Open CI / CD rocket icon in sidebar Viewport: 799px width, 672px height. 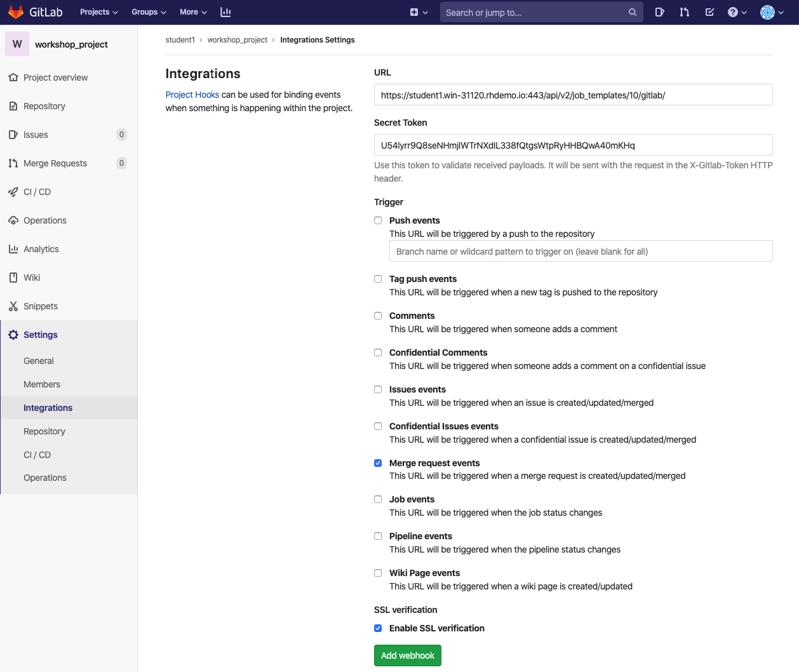pyautogui.click(x=13, y=192)
